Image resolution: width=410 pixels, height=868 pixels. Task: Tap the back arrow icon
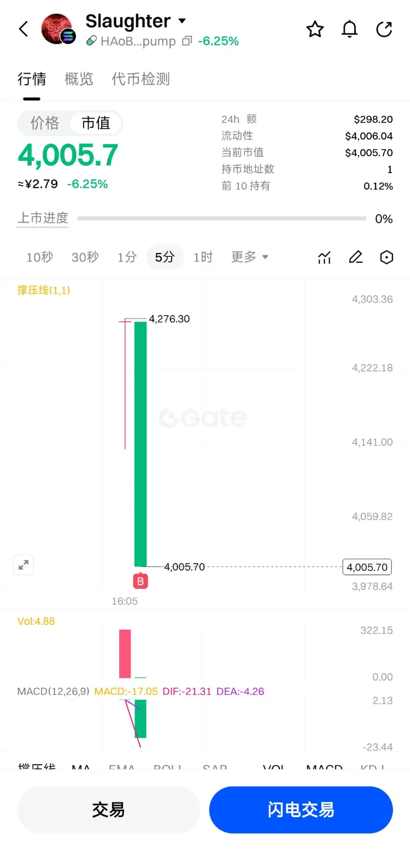(x=24, y=29)
